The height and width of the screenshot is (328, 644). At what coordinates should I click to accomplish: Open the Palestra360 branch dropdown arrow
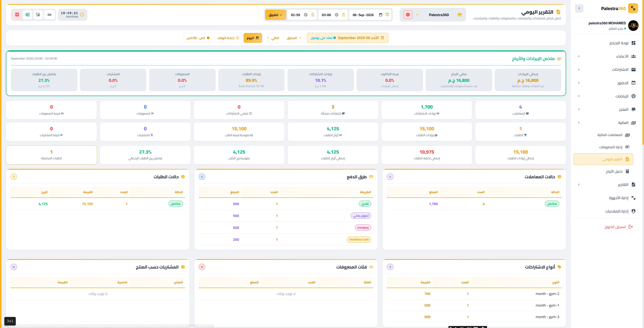click(x=417, y=15)
